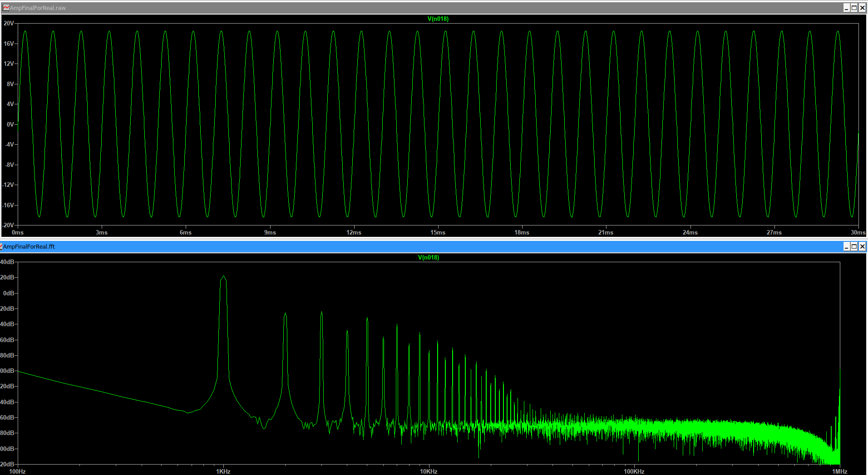Maximize the AmpFinalForReal.fft window
The image size is (868, 475).
(x=854, y=246)
